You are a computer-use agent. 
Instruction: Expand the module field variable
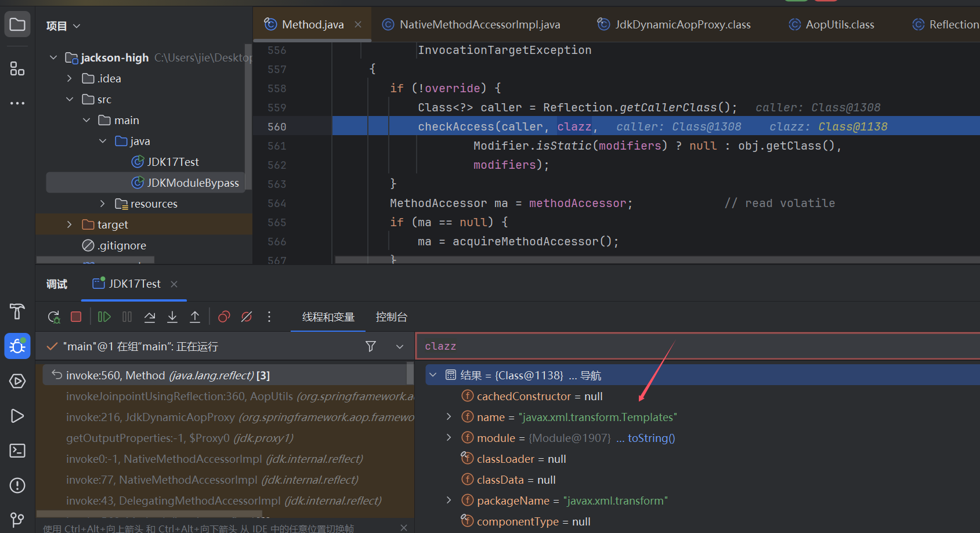[x=449, y=438]
